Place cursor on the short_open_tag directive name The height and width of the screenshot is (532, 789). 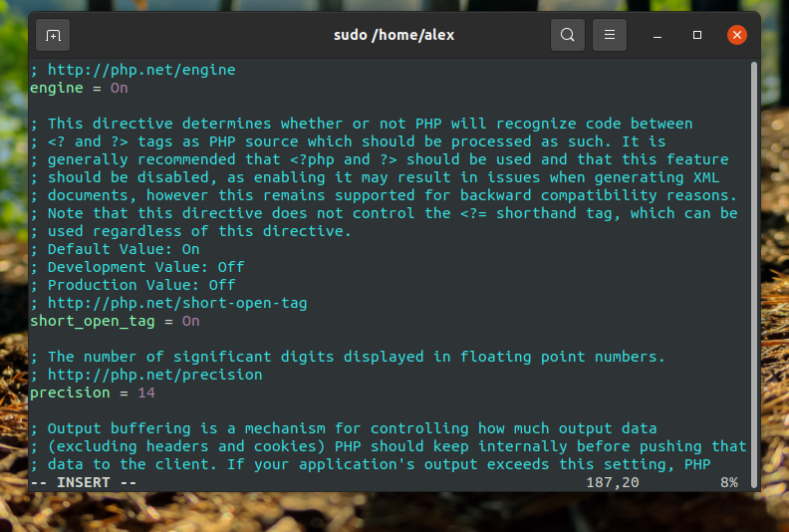92,321
